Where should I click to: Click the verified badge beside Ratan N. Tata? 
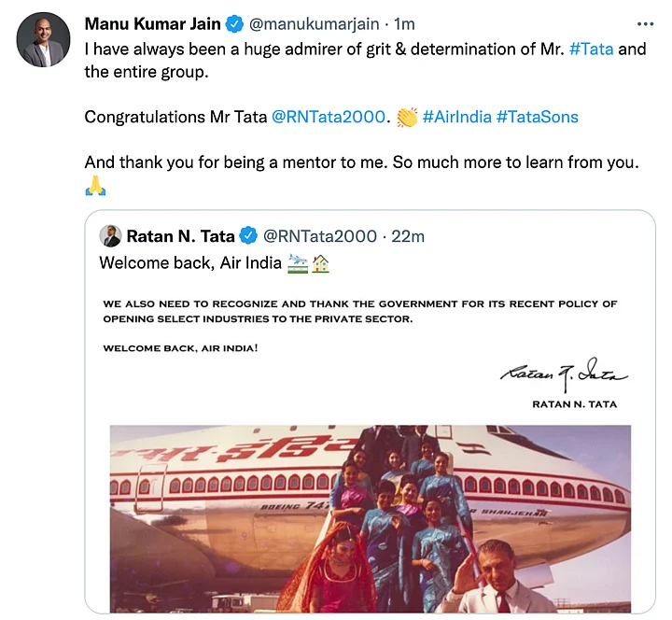pos(250,236)
